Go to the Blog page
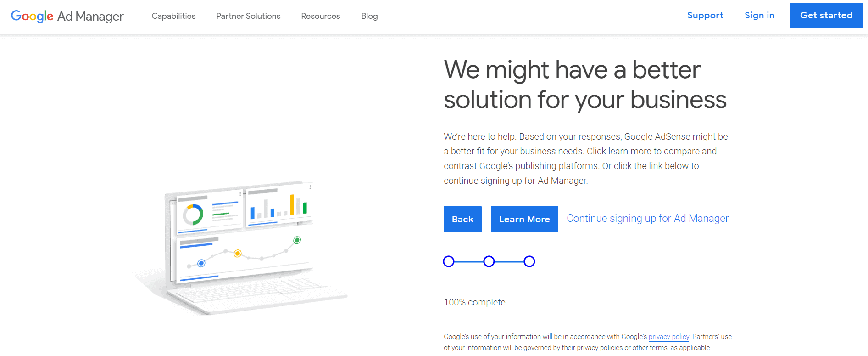Viewport: 868px width, 356px height. click(x=369, y=16)
